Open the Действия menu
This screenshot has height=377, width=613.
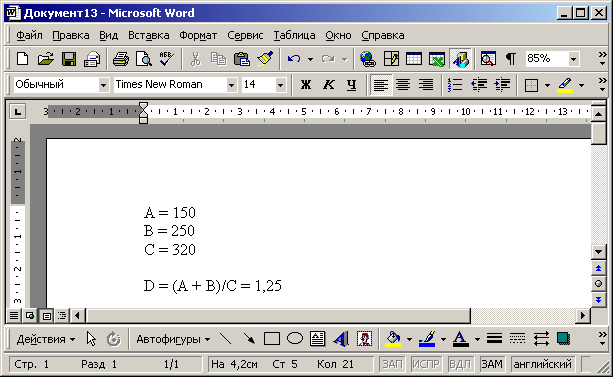click(45, 339)
